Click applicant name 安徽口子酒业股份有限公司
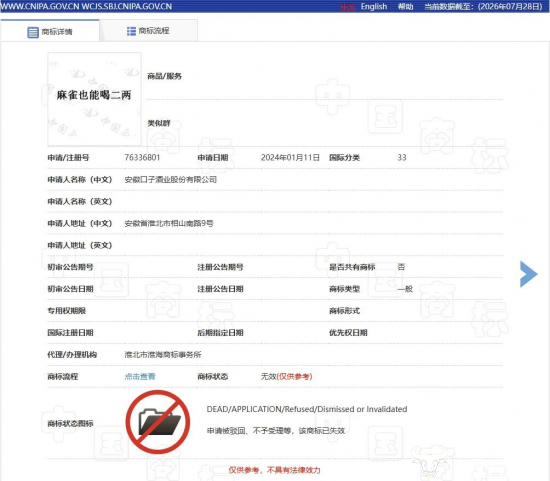550x481 pixels. click(170, 180)
